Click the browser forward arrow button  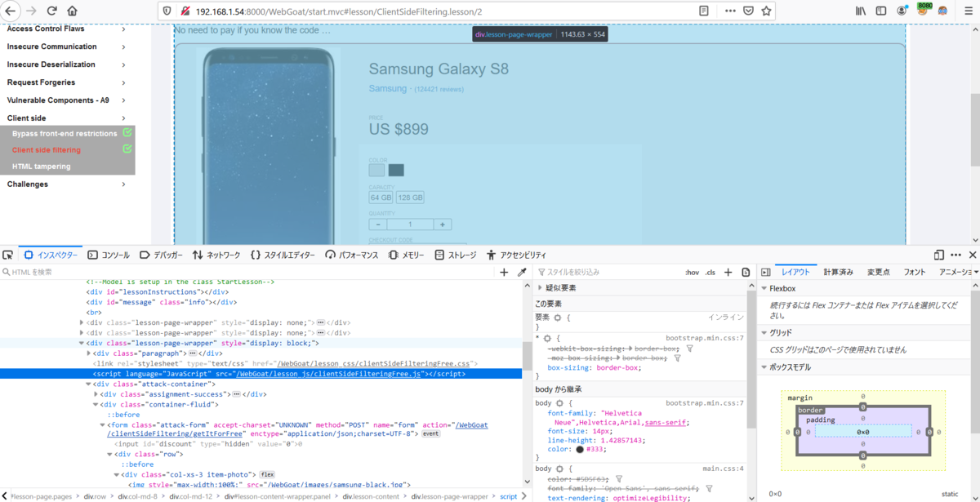pyautogui.click(x=31, y=11)
